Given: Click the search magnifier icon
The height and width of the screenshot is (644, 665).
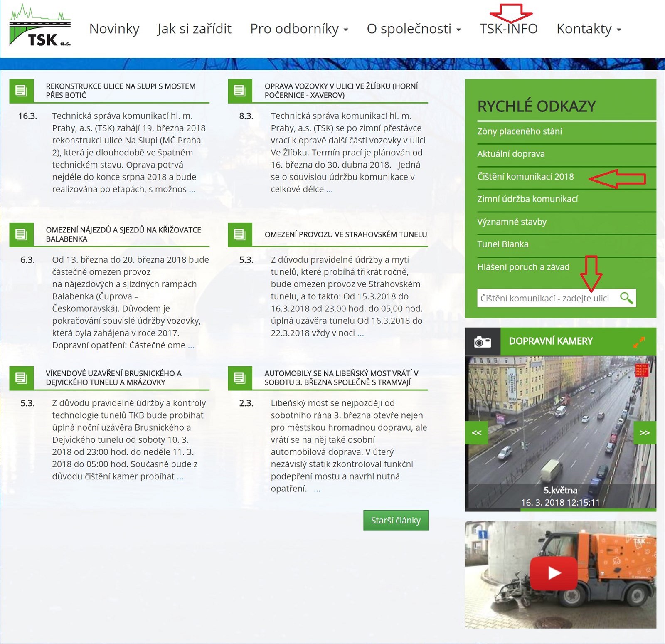Looking at the screenshot, I should coord(626,298).
